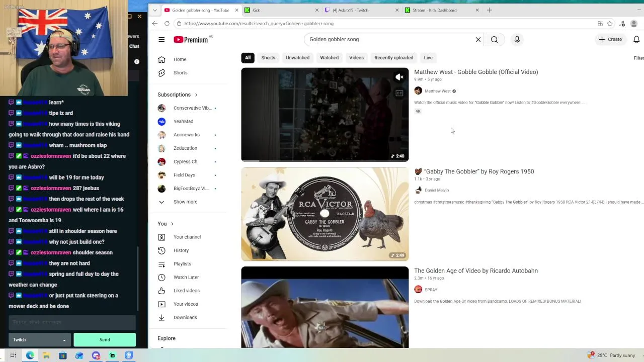Select the Videos filter chip
This screenshot has width=644, height=362.
click(356, 58)
